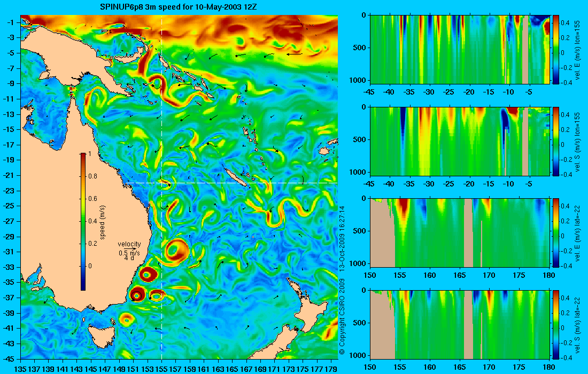
Task: Click the colorbar of vel. E lon=155 panel
Action: (555, 50)
